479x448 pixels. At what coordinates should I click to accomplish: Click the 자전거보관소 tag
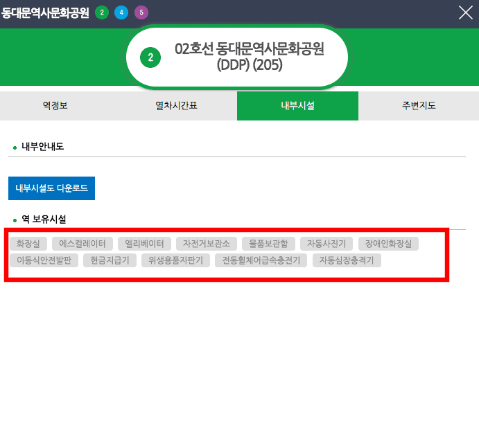point(206,244)
